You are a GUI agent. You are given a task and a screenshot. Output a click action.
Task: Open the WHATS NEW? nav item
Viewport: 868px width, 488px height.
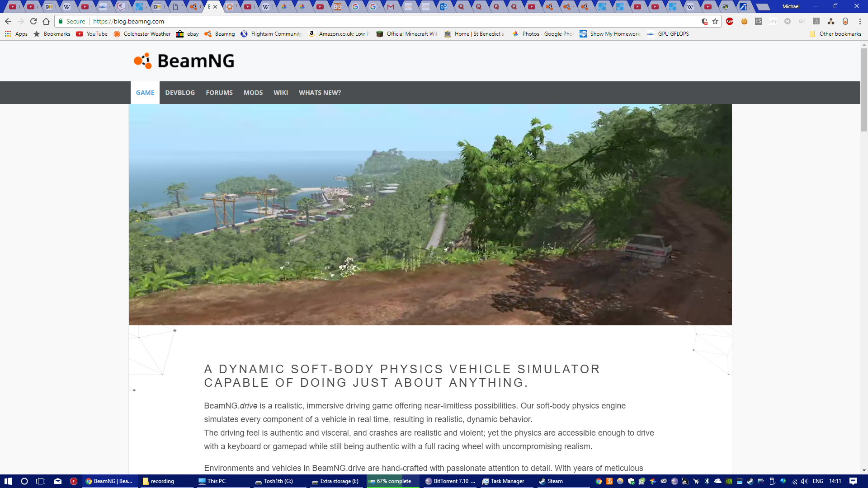320,93
